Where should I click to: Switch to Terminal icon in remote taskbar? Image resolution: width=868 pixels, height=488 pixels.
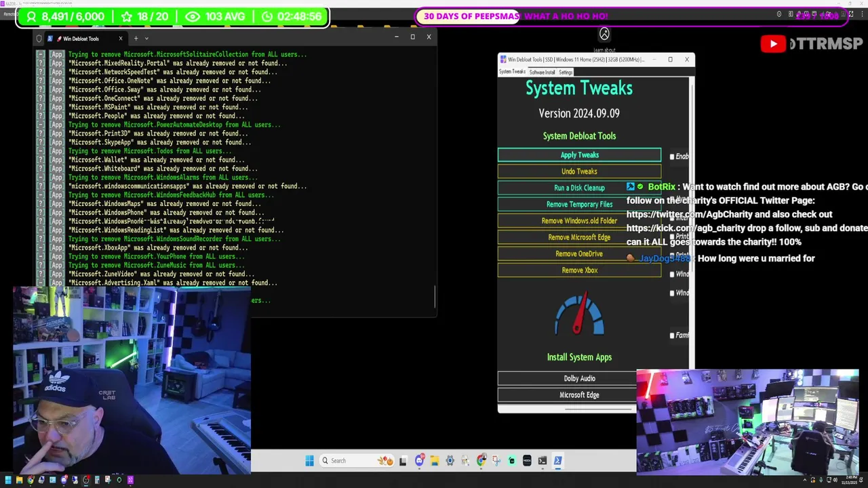click(542, 460)
